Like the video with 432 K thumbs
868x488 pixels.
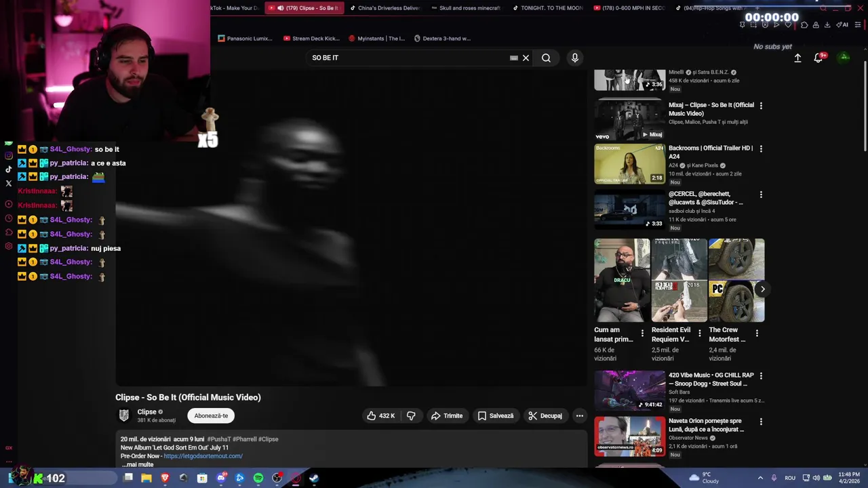click(381, 415)
